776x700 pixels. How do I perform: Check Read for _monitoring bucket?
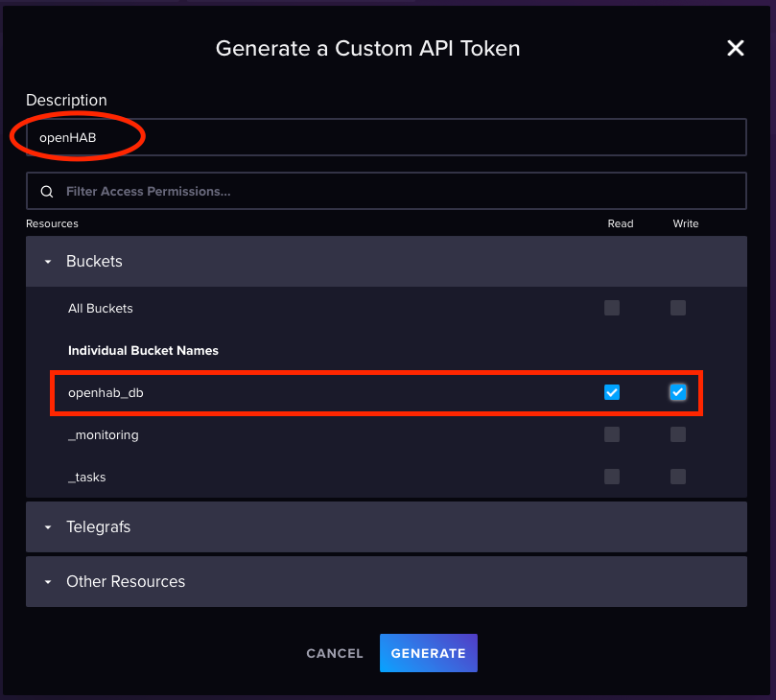(x=612, y=434)
